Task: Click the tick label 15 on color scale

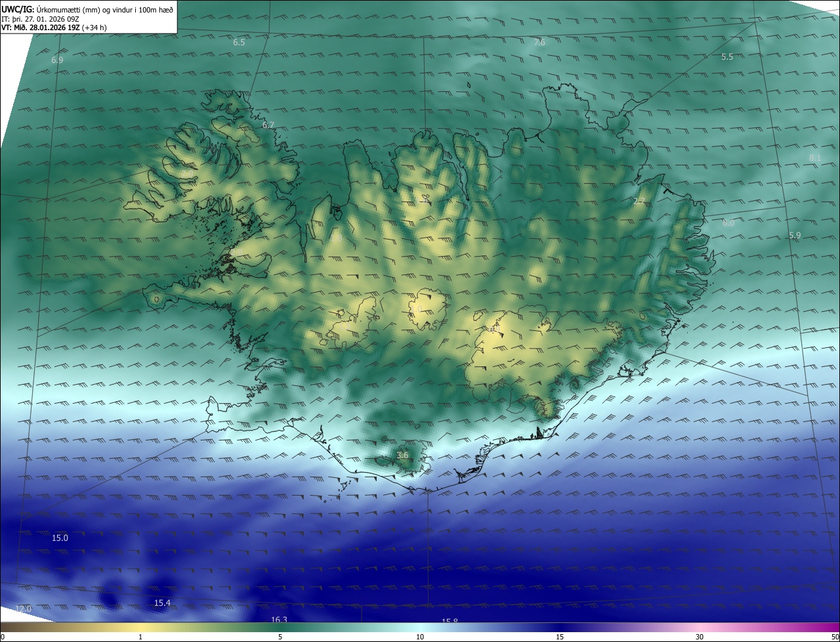Action: coord(560,637)
